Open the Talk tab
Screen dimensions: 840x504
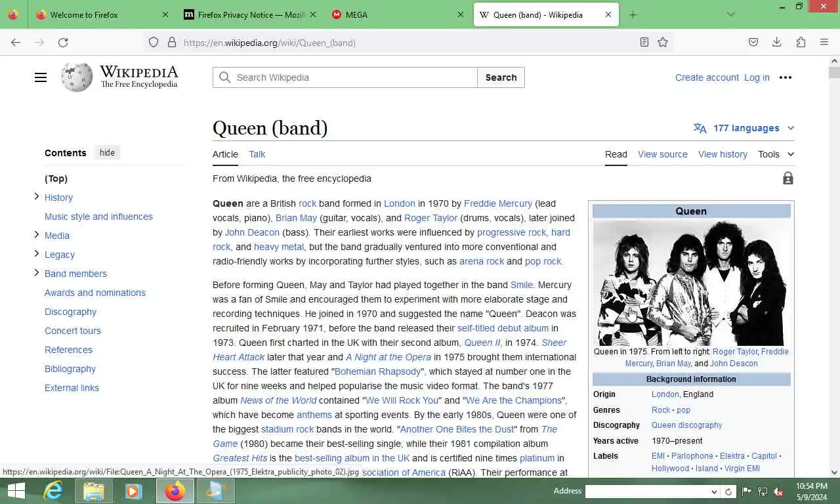pos(257,154)
